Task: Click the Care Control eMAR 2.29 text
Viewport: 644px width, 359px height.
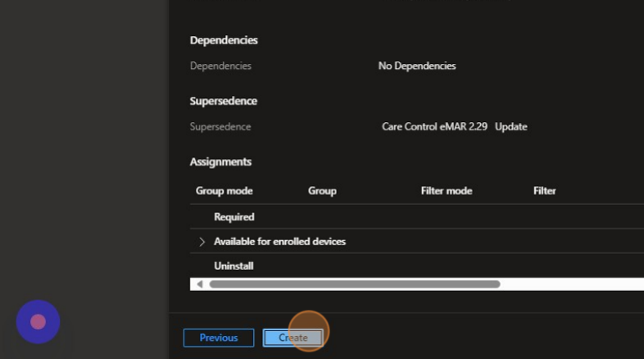Action: point(434,127)
